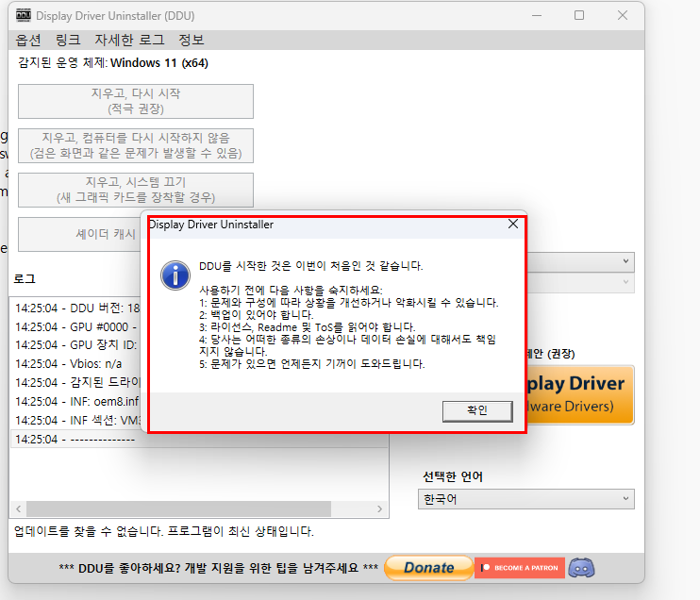Select log row '감지된 드라이버'
700x600 pixels.
pos(76,383)
